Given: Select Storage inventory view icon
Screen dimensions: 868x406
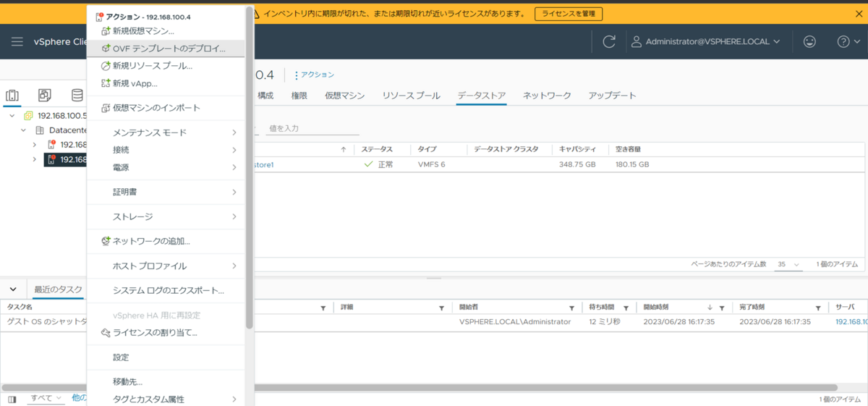Looking at the screenshot, I should coord(77,96).
